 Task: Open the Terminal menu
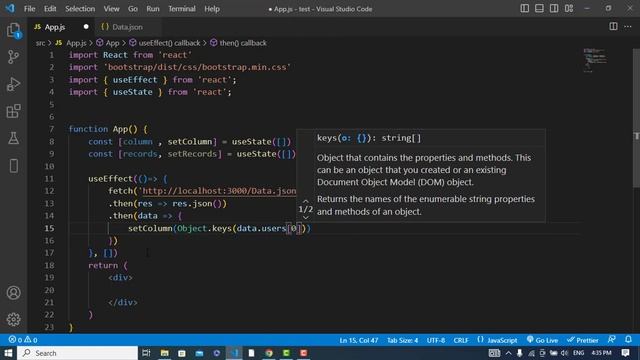(182, 9)
